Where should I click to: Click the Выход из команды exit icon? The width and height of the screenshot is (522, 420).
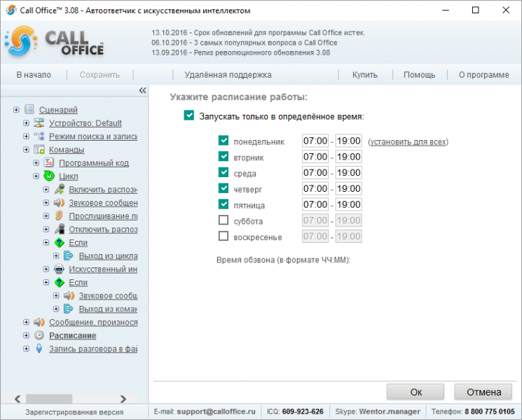pos(69,309)
